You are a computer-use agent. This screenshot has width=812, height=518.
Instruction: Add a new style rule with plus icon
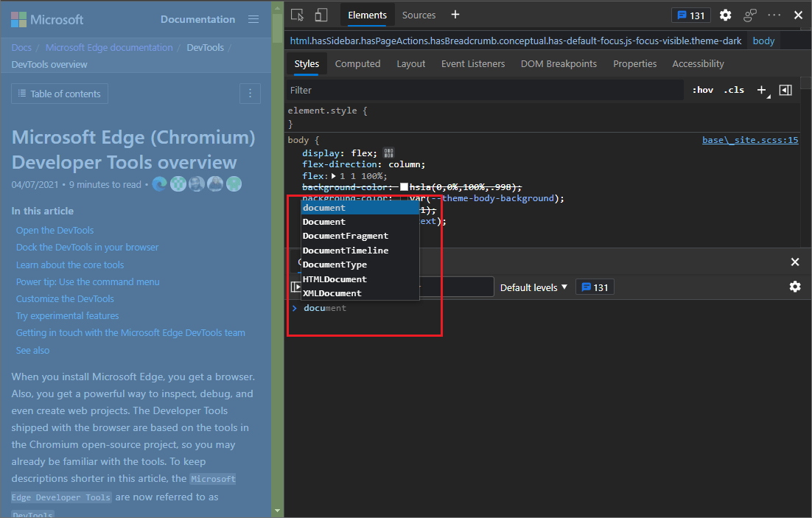761,89
